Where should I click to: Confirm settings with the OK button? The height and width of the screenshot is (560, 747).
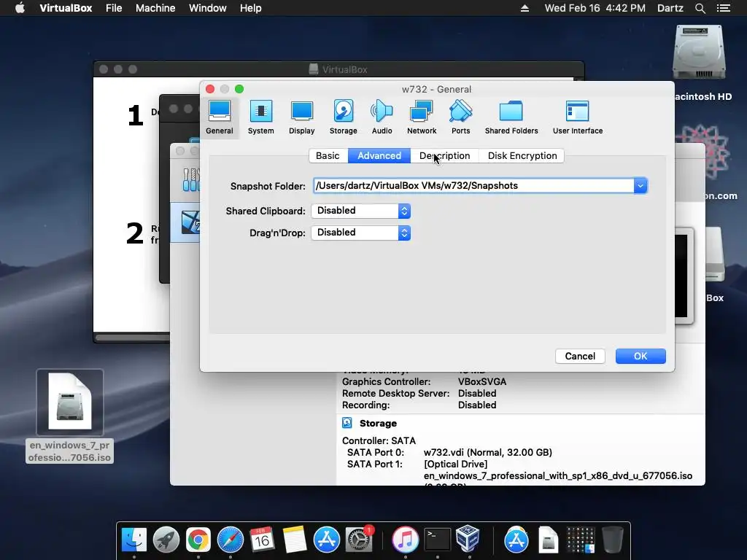640,356
